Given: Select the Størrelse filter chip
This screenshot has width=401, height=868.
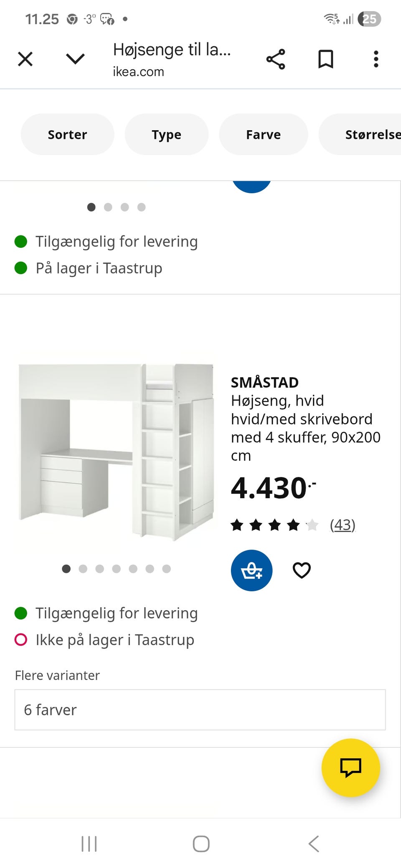Looking at the screenshot, I should (x=368, y=134).
